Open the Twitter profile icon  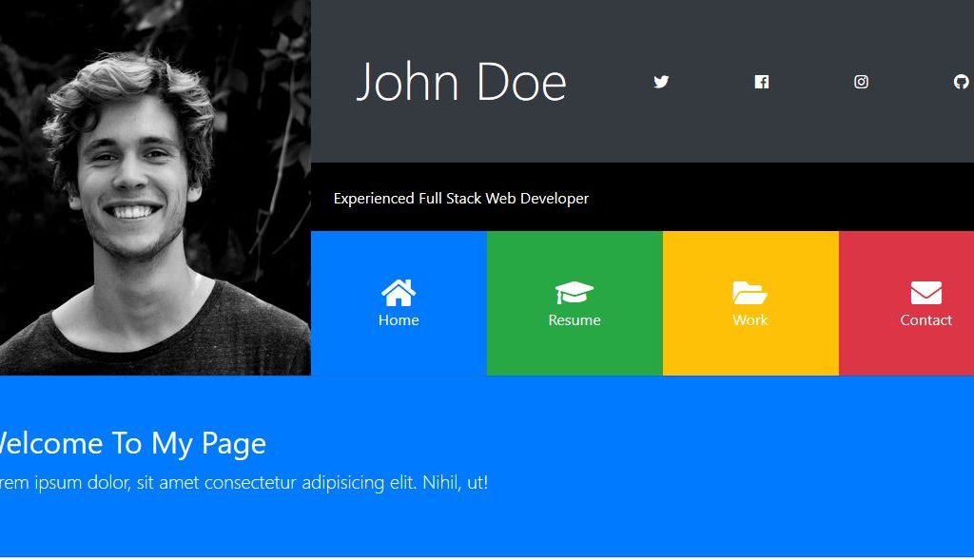click(661, 82)
